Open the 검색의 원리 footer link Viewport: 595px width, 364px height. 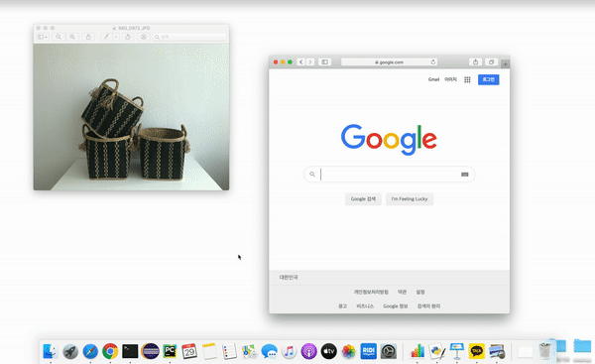[x=428, y=305]
